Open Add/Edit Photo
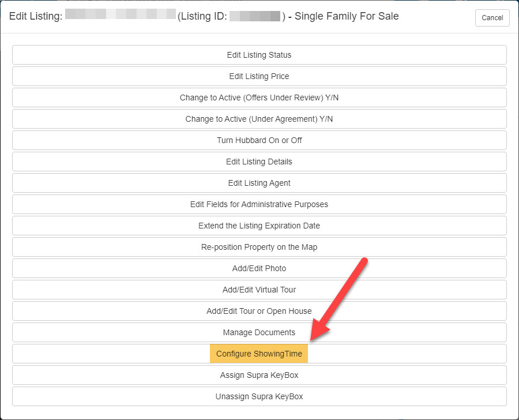Image resolution: width=519 pixels, height=420 pixels. [x=259, y=269]
